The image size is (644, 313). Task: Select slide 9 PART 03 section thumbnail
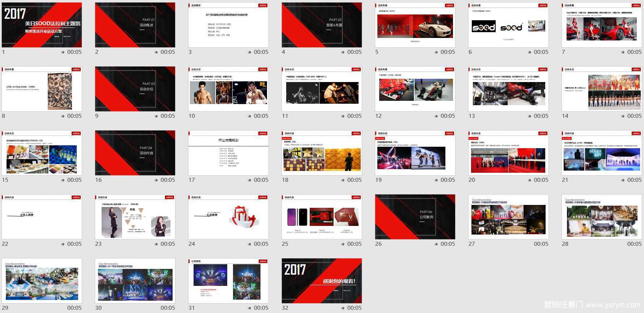click(135, 89)
